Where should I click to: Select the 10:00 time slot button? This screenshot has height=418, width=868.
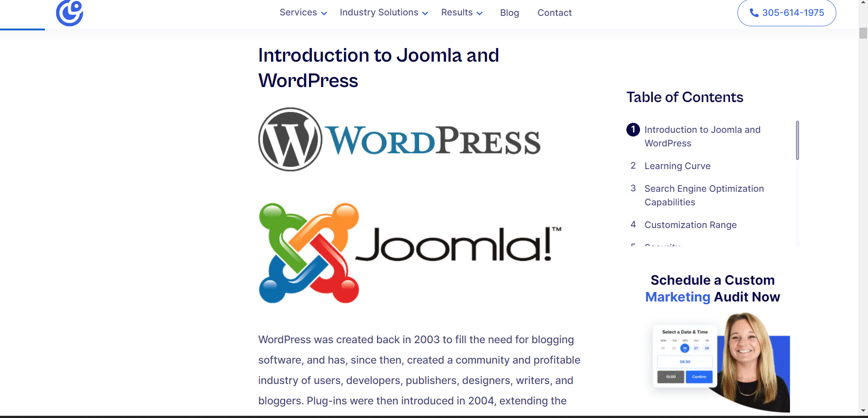(671, 377)
